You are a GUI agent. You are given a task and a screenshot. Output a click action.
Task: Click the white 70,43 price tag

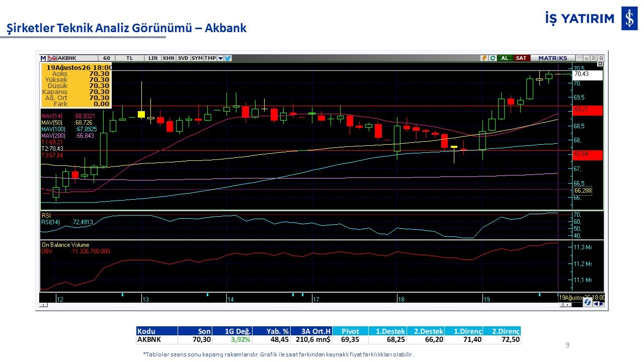pos(588,74)
